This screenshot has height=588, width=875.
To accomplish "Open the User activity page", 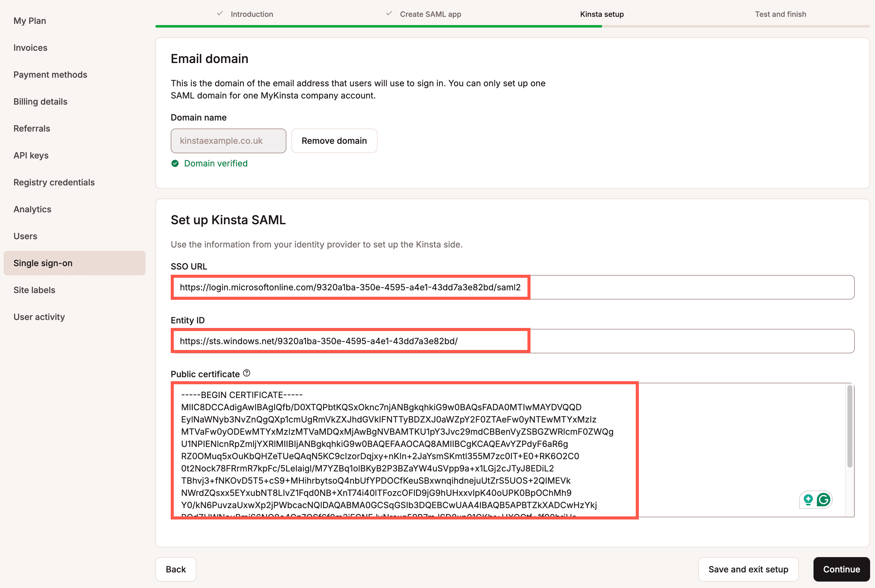I will click(39, 317).
